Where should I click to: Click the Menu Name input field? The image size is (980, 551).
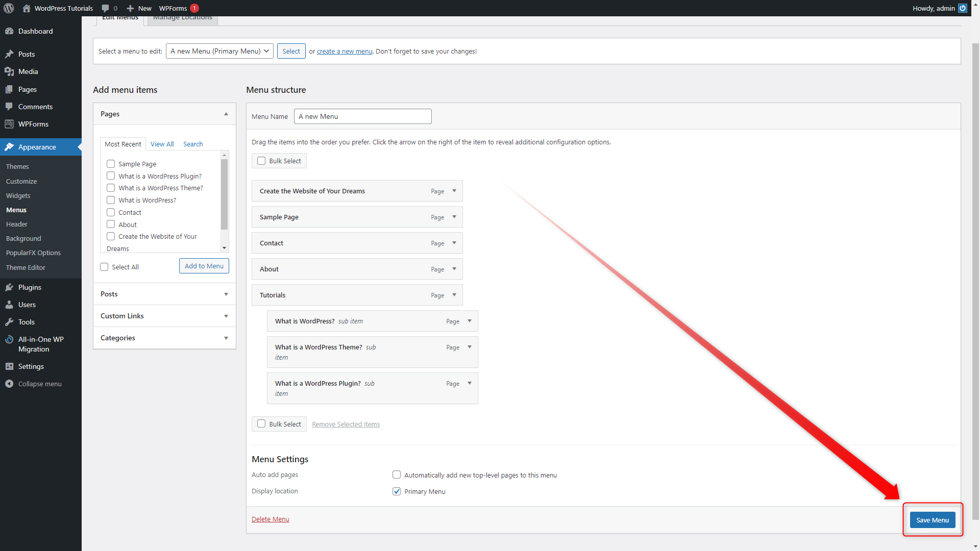[x=363, y=116]
